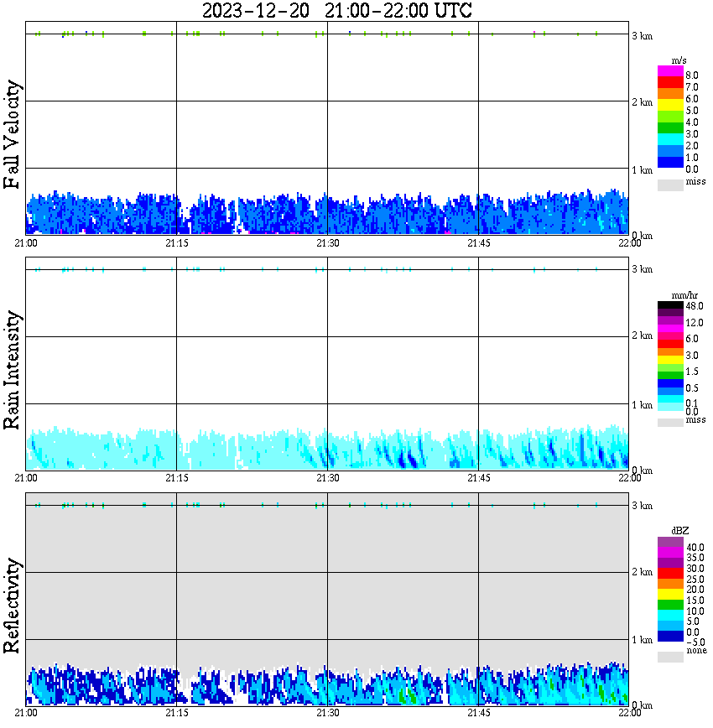This screenshot has height=728, width=713.
Task: Click the Rain Intensity axis title
Action: (12, 370)
